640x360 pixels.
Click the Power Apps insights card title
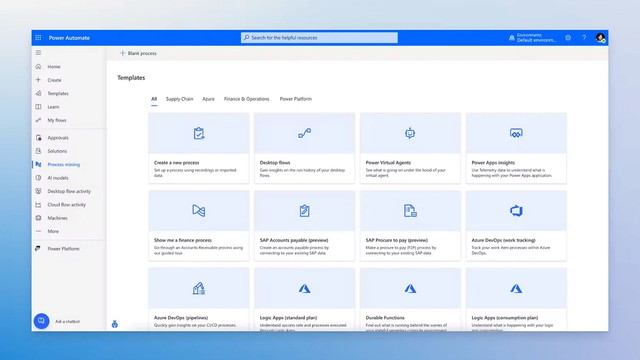(x=493, y=162)
